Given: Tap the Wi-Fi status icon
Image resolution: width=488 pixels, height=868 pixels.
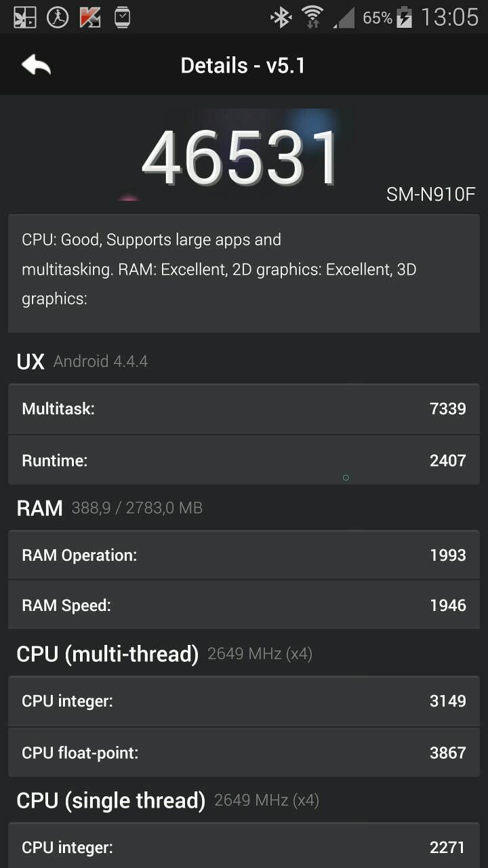Looking at the screenshot, I should tap(312, 18).
